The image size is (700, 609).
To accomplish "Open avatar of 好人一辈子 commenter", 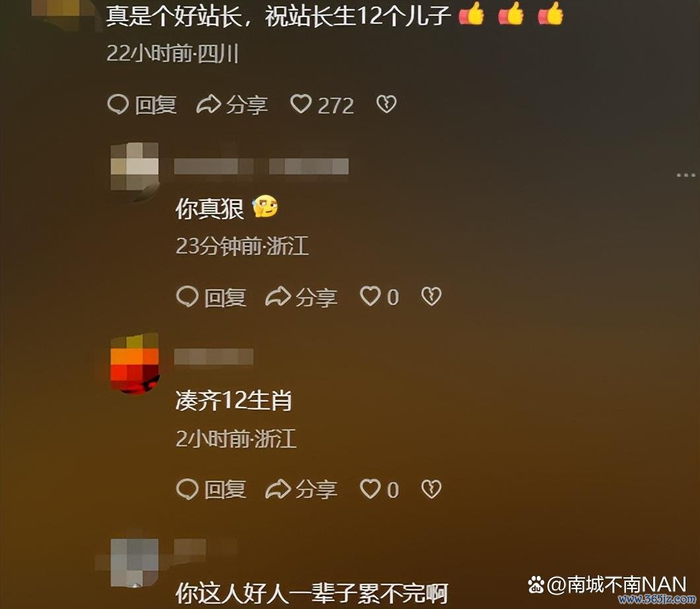I will click(134, 563).
